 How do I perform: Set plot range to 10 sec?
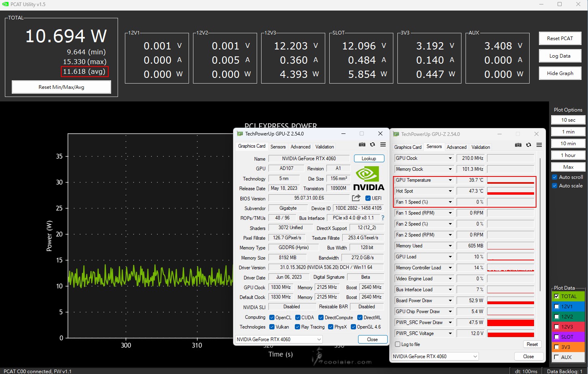click(568, 120)
